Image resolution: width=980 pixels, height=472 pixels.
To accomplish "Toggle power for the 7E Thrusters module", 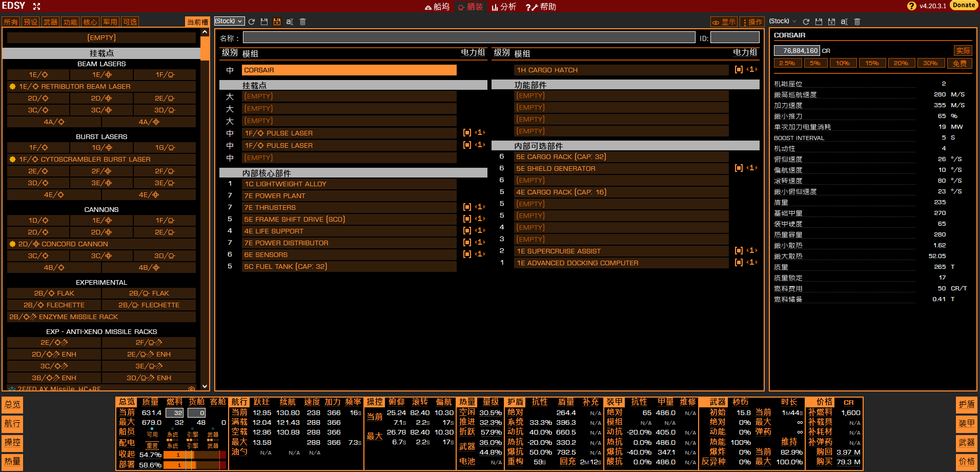I will click(466, 207).
